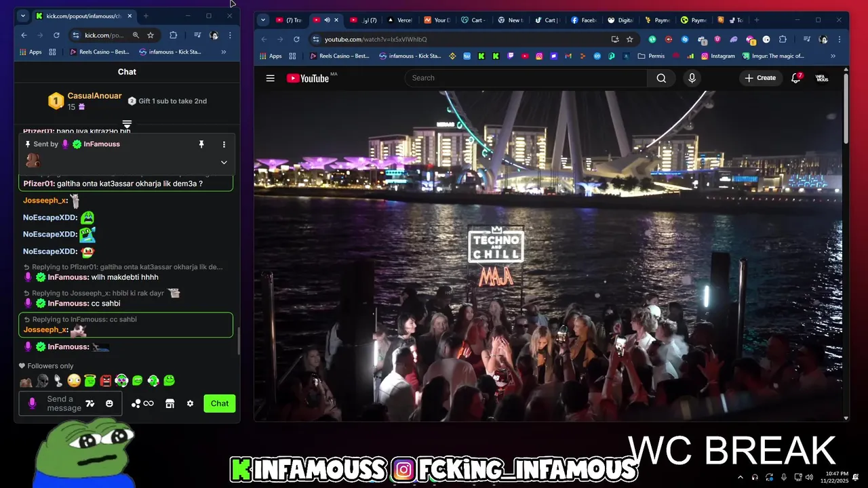868x488 pixels.
Task: Open YouTube hamburger guide menu
Action: pos(270,78)
